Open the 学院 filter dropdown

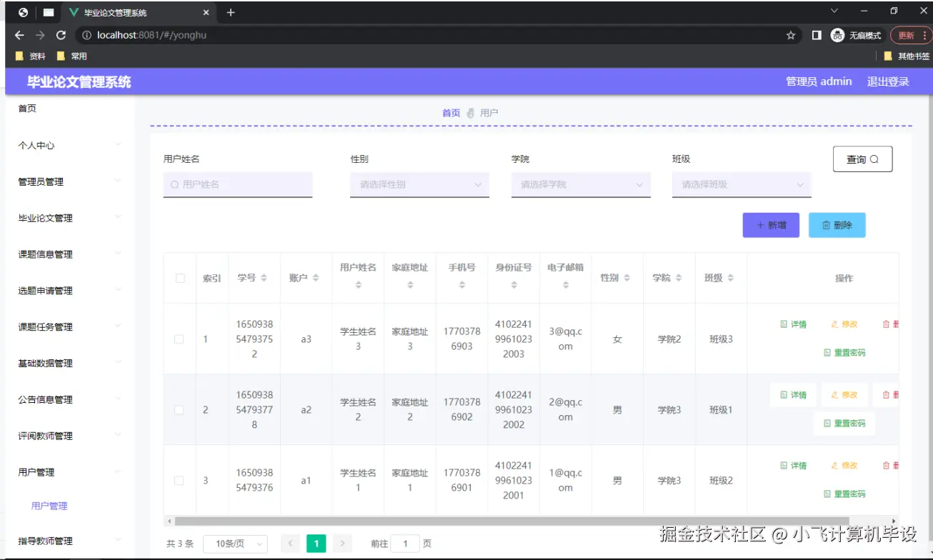[x=581, y=184]
